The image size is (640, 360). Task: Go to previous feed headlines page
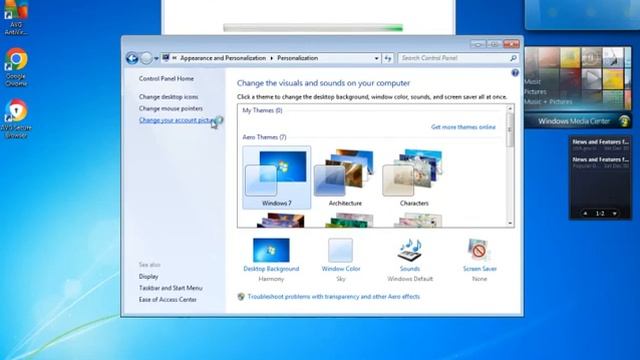585,213
